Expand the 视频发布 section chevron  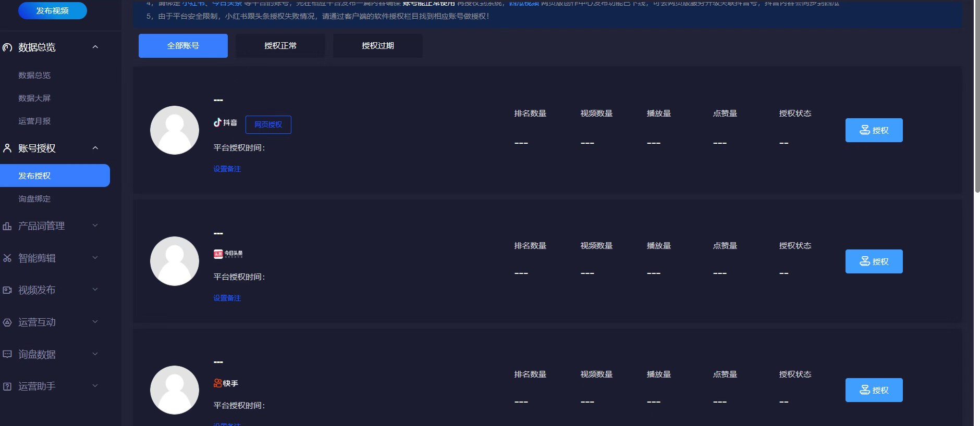click(x=95, y=290)
